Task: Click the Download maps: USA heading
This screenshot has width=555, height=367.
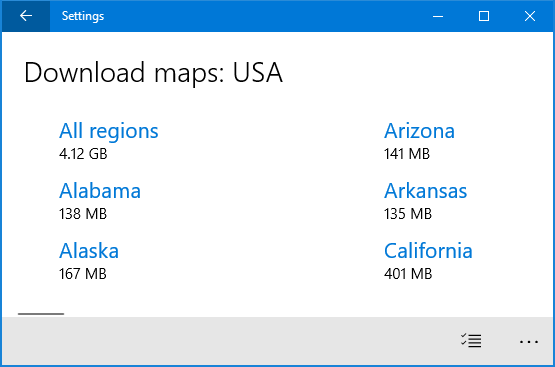Action: [153, 73]
